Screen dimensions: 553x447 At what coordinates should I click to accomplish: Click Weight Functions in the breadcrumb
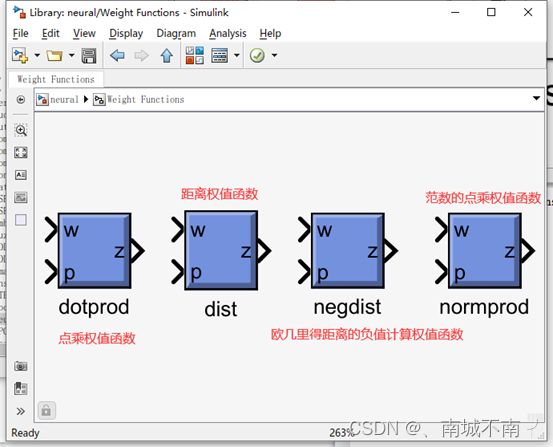click(x=145, y=99)
